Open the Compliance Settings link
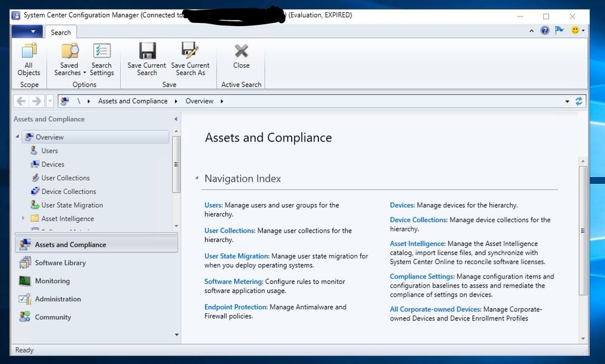 (422, 276)
